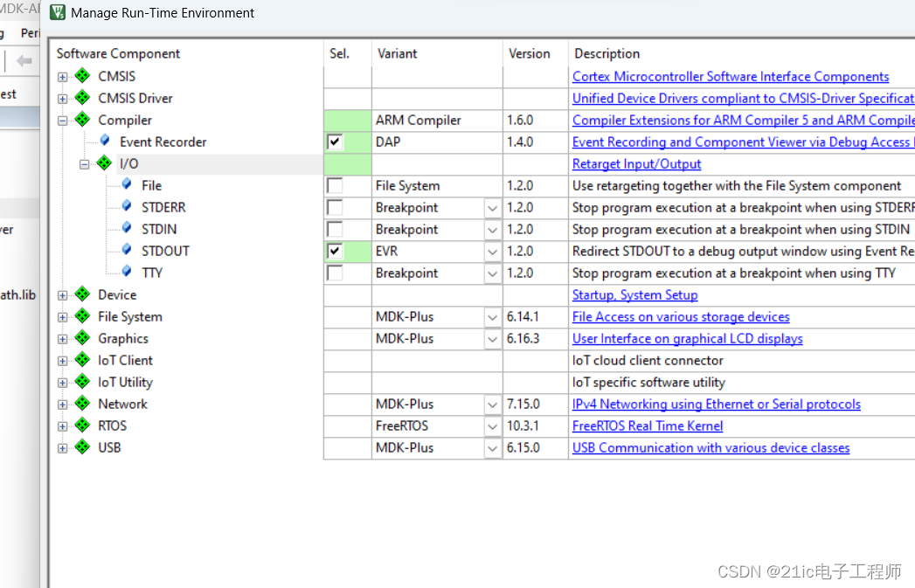The width and height of the screenshot is (915, 588).
Task: Open the RTOS FreeRTOS variant dropdown
Action: coord(493,426)
